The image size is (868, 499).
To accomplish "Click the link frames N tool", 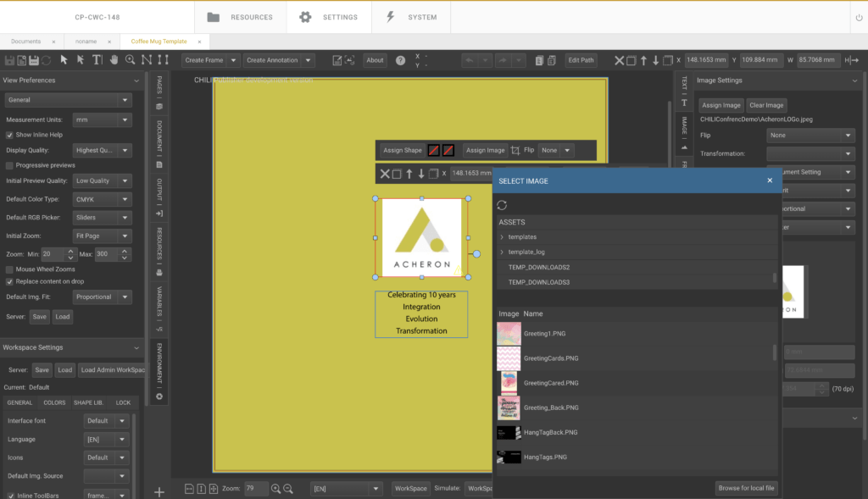I will (x=146, y=60).
